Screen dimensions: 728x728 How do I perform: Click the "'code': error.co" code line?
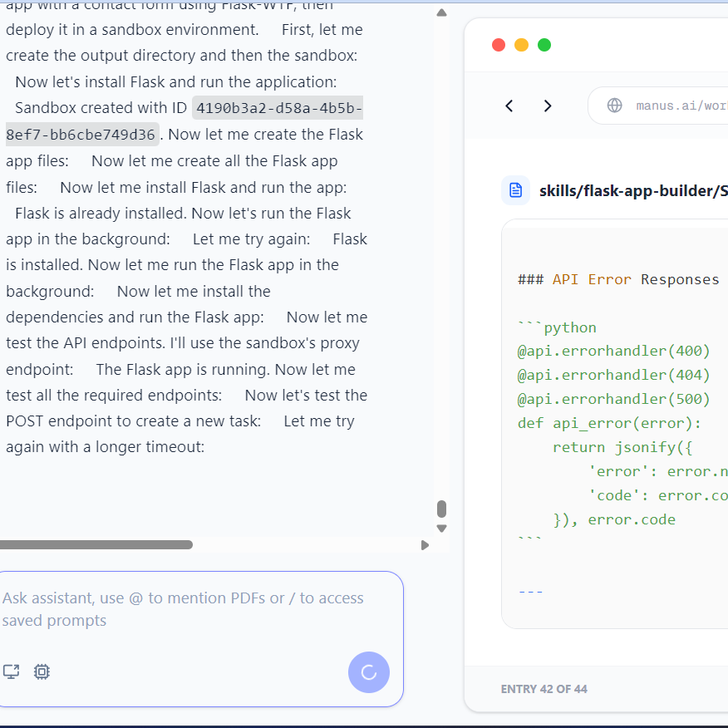(x=658, y=496)
